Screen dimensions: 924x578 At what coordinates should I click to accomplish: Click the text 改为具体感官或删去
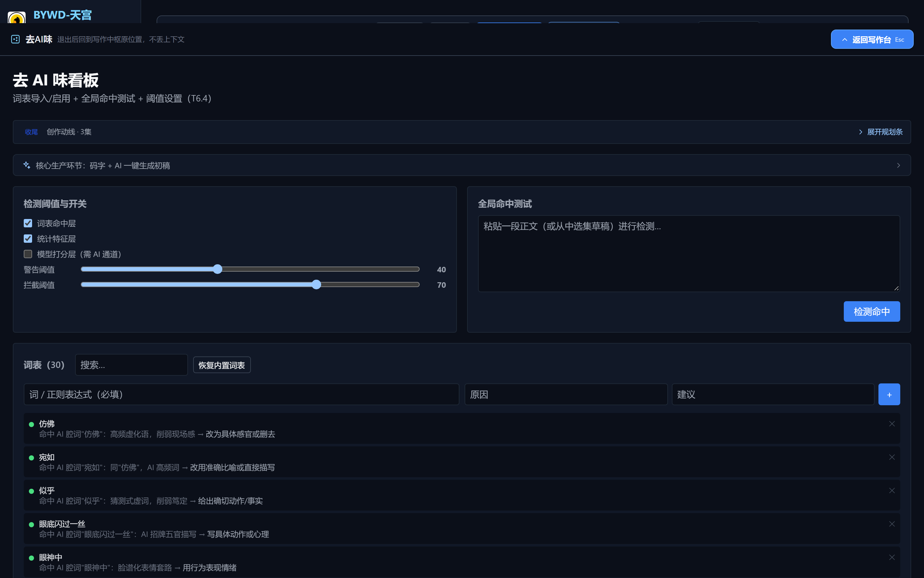pyautogui.click(x=240, y=434)
